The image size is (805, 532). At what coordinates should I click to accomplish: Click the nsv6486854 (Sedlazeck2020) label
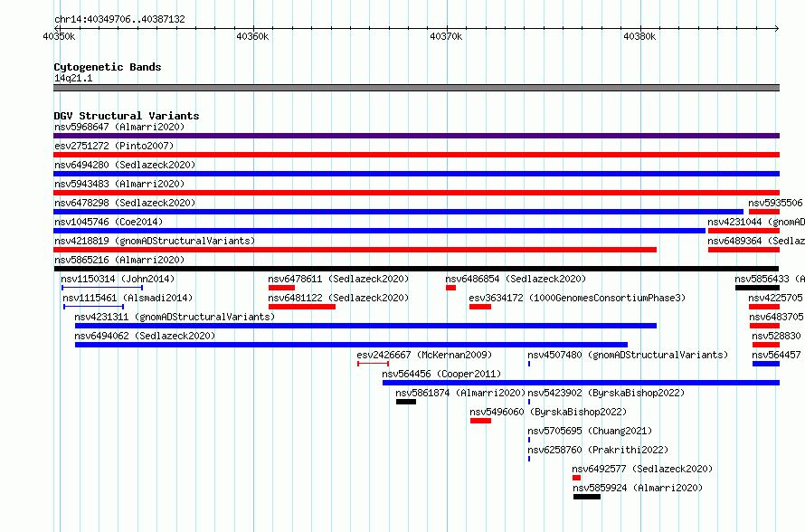(516, 279)
